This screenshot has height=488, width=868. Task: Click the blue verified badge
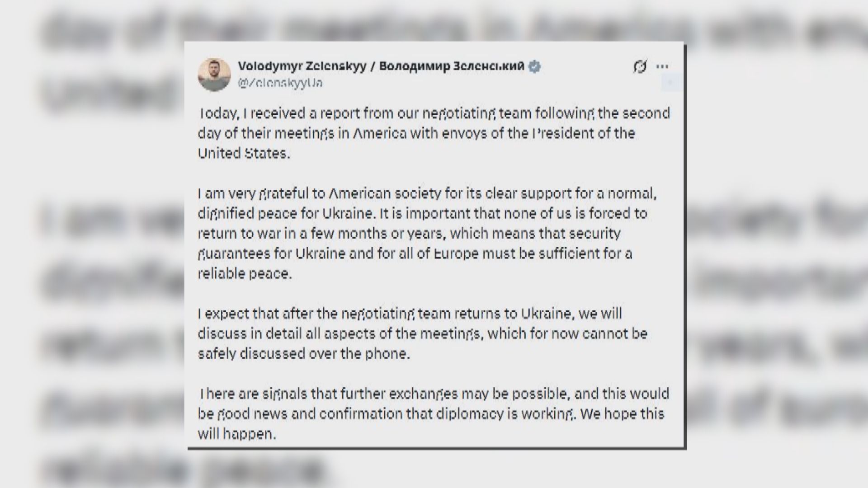pos(535,66)
